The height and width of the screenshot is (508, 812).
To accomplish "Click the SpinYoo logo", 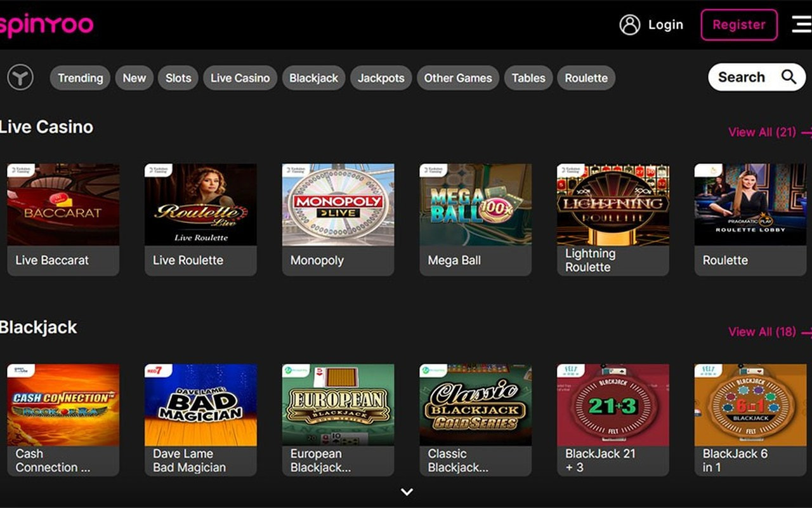I will [x=46, y=25].
